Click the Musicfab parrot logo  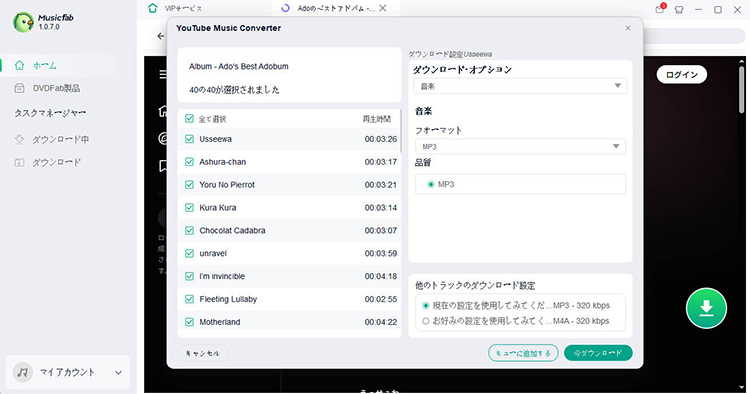coord(23,22)
